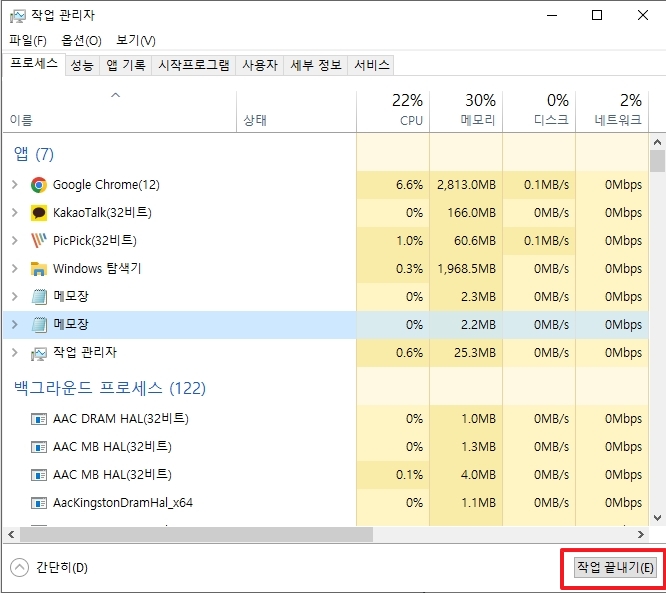Select the AacKingstonDramHal_x64 row name
The width and height of the screenshot is (666, 593).
[x=123, y=503]
